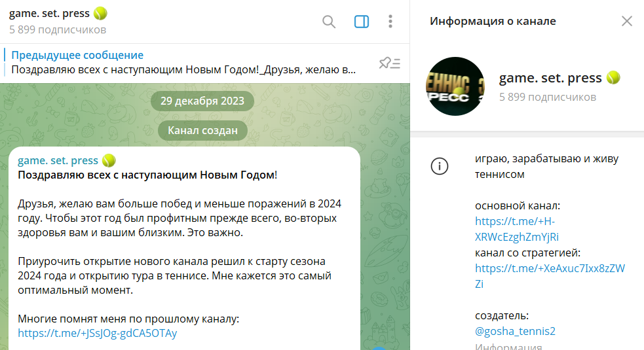
Task: Open the t.me/+JSsJOg-gdCA5OTAy link in message
Action: [x=98, y=333]
